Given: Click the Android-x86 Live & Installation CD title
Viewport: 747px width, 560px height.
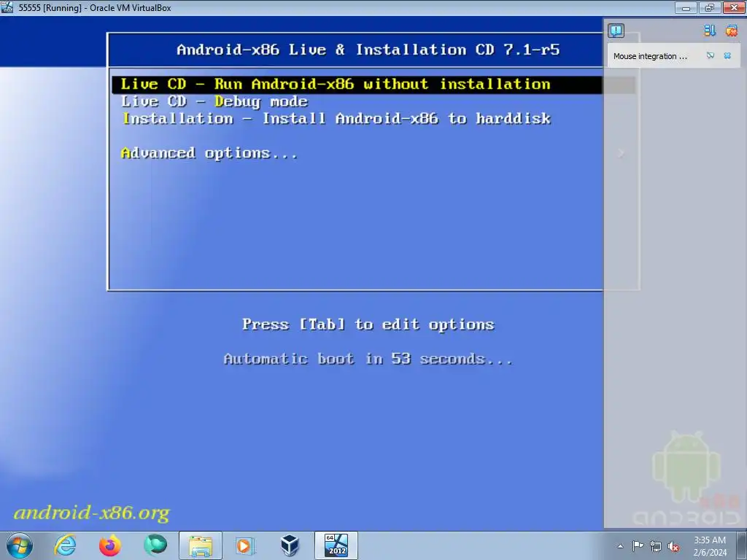Looking at the screenshot, I should (368, 50).
